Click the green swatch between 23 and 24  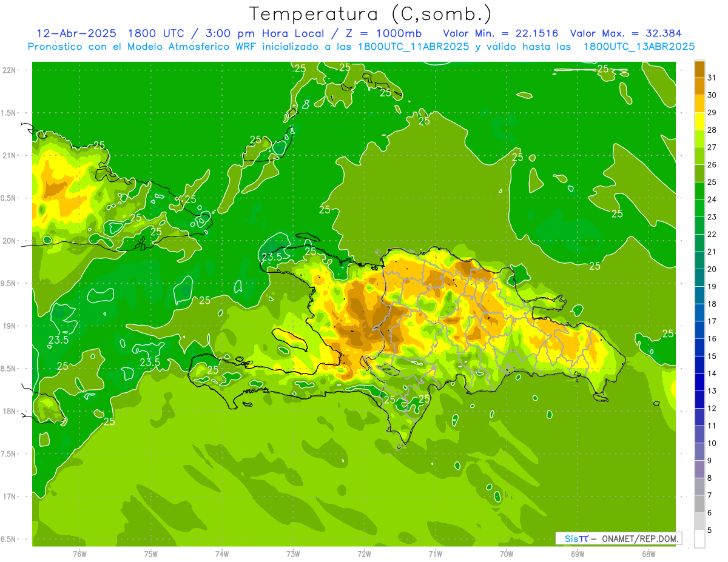[x=699, y=208]
